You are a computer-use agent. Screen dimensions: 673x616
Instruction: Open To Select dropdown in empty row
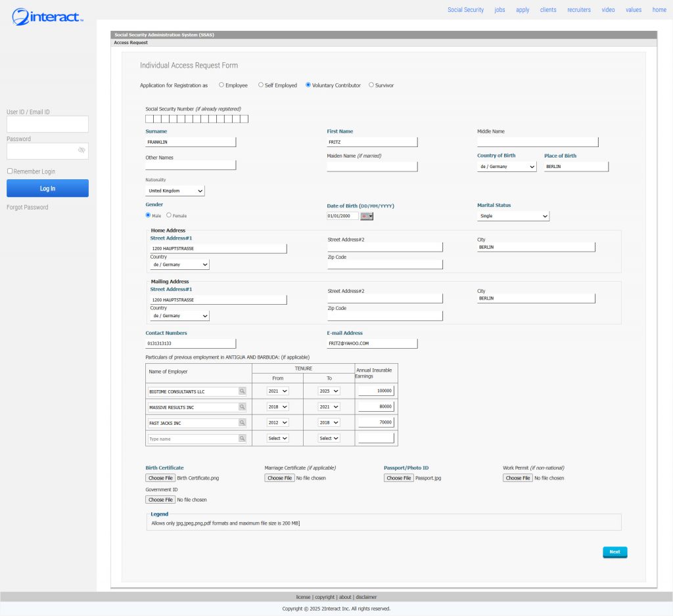(x=329, y=439)
